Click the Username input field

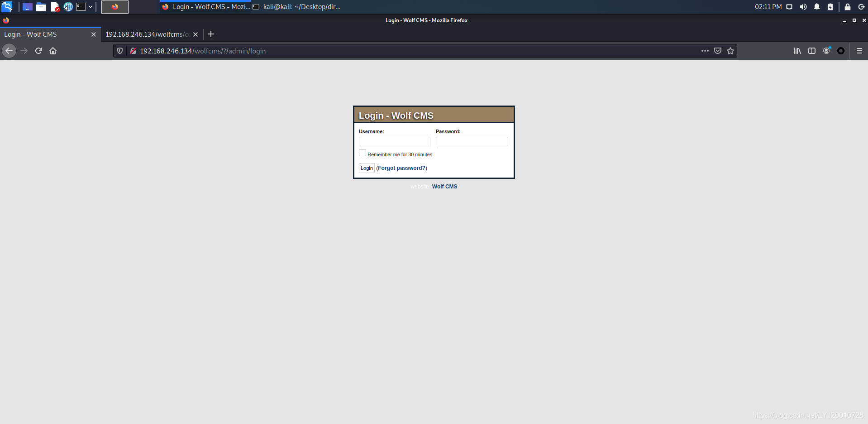tap(395, 142)
